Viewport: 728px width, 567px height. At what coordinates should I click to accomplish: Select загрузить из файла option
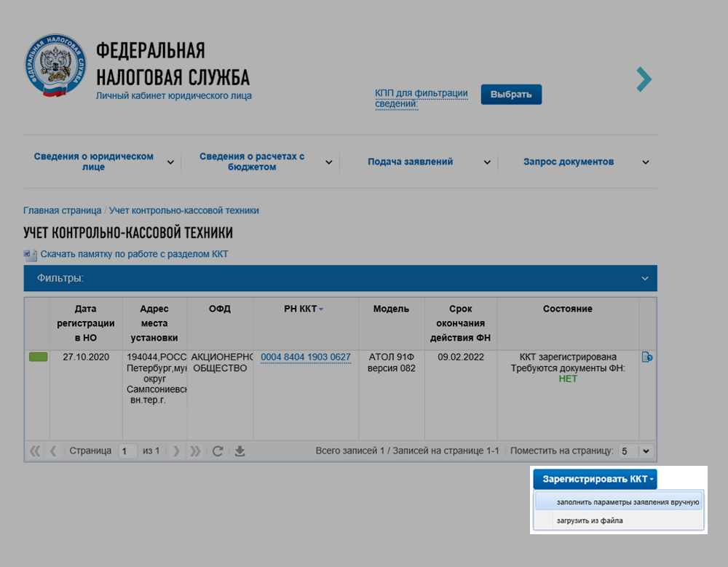click(x=590, y=520)
